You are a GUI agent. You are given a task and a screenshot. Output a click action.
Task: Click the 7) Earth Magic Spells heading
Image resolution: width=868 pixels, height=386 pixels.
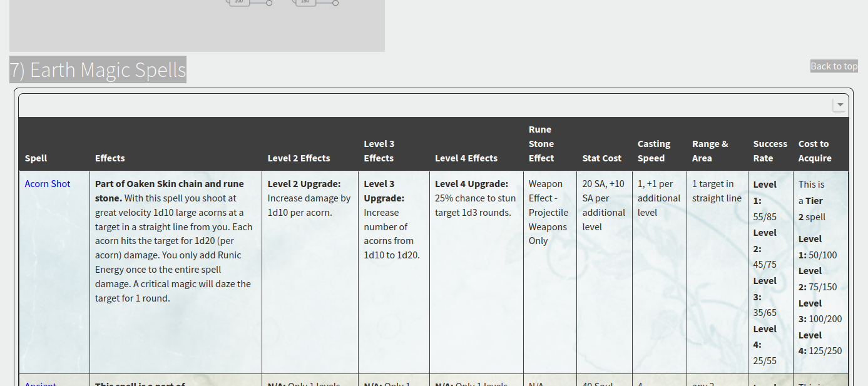click(x=98, y=69)
